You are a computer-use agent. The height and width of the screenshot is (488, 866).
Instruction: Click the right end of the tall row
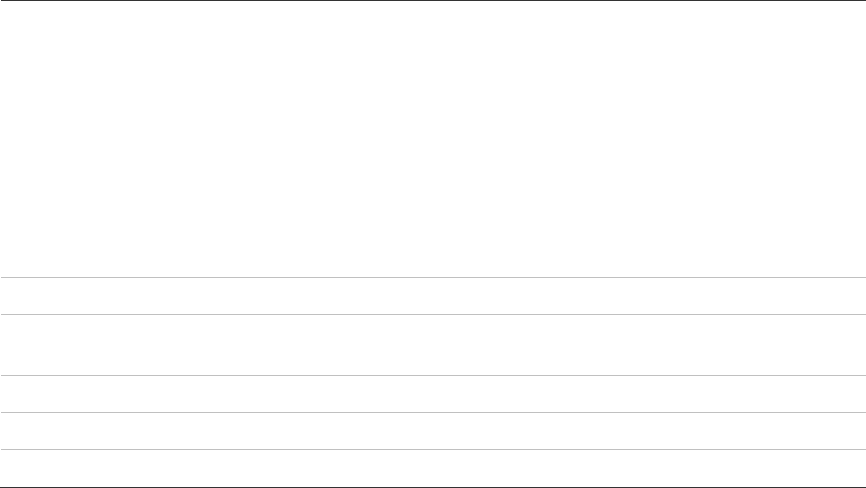click(860, 345)
